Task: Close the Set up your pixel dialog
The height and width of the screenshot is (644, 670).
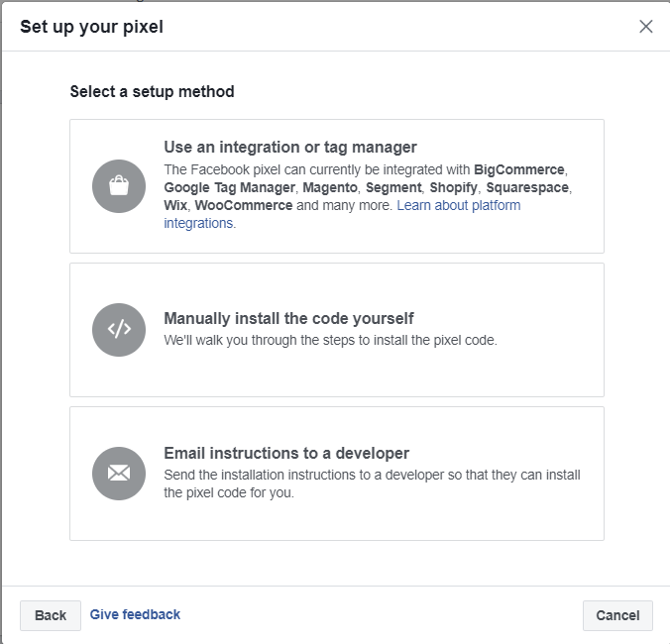Action: click(646, 27)
